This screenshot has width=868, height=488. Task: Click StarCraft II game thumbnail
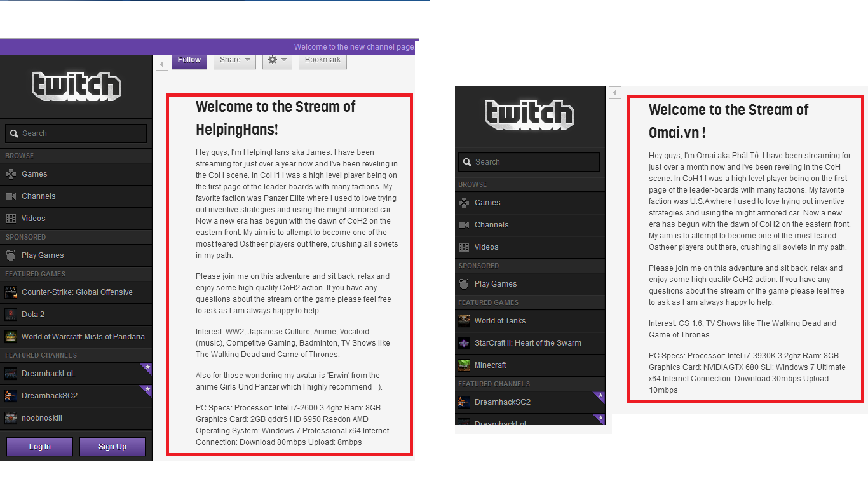(x=464, y=343)
